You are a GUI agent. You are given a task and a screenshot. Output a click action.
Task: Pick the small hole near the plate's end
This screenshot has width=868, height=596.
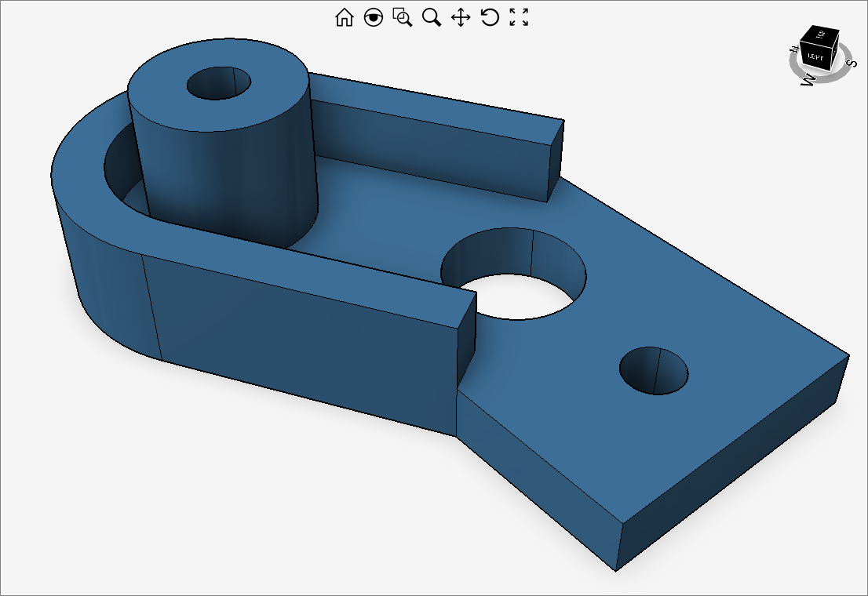pyautogui.click(x=654, y=372)
